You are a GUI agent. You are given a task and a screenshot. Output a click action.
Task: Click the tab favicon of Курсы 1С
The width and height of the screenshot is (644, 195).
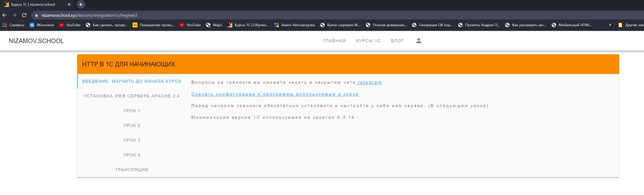coord(6,4)
